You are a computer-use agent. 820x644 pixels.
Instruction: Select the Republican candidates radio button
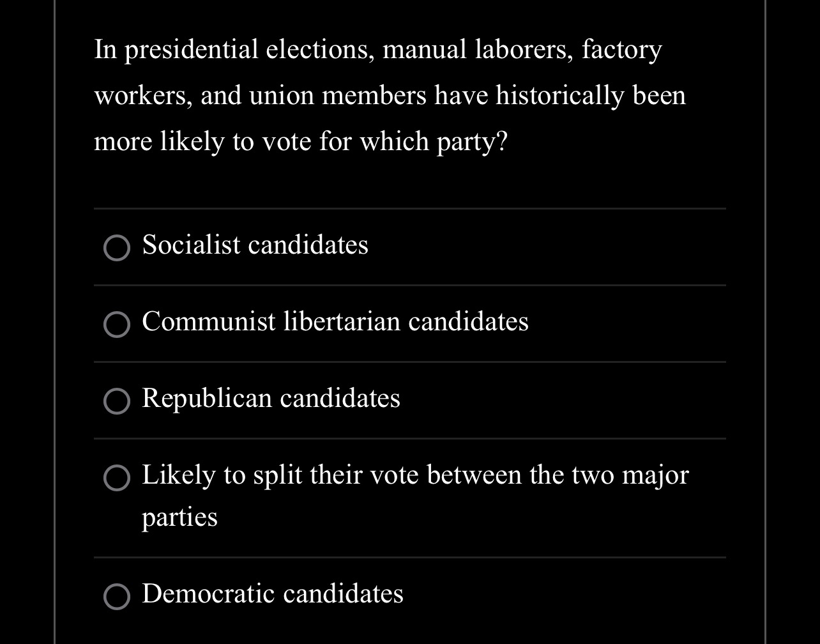[116, 401]
